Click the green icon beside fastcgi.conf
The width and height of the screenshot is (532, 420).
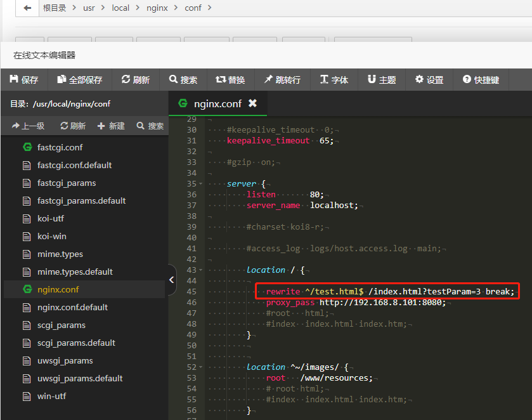(x=27, y=147)
